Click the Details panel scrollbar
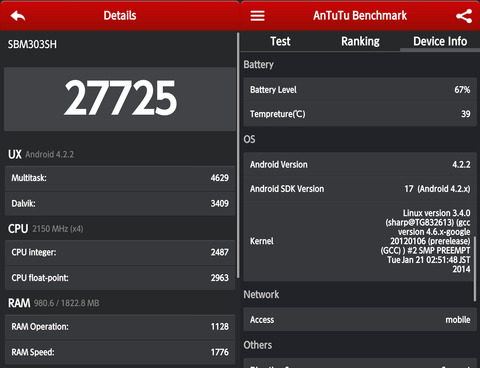 pyautogui.click(x=238, y=155)
